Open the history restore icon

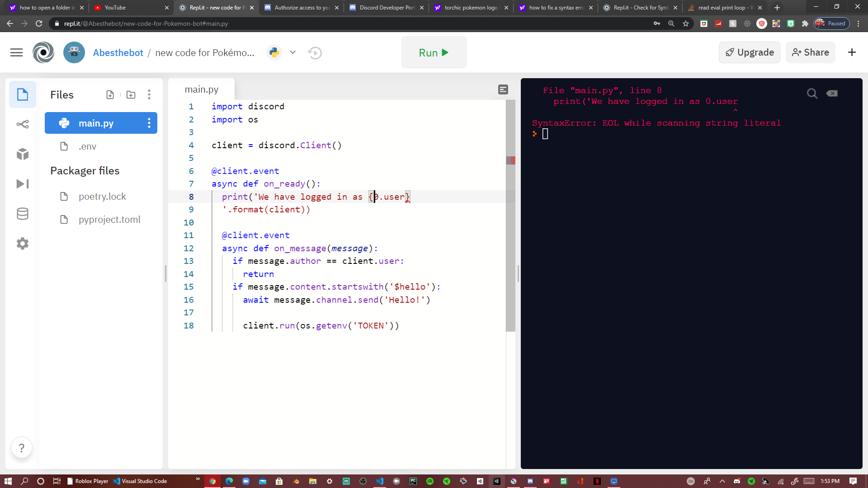(x=315, y=53)
